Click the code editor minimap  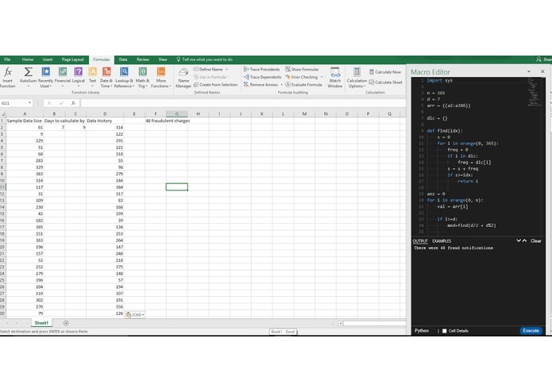click(x=534, y=92)
